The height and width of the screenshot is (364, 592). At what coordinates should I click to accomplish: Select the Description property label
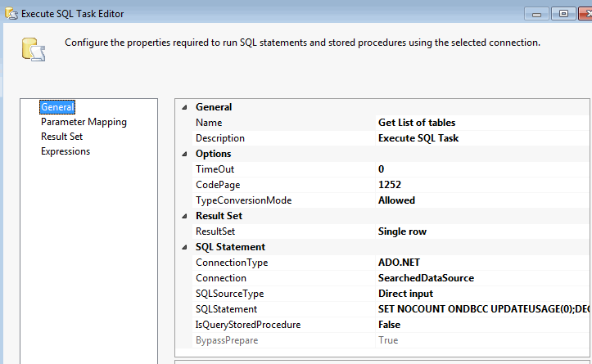pyautogui.click(x=220, y=138)
